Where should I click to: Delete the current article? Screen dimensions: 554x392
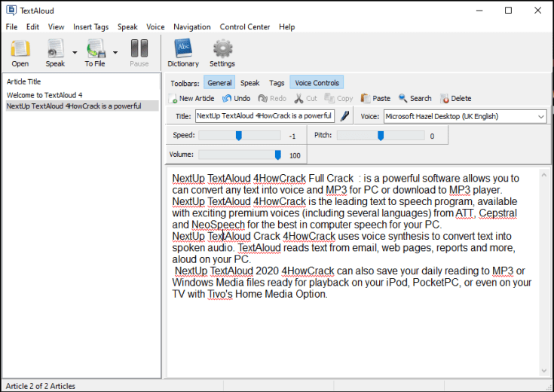click(x=456, y=98)
